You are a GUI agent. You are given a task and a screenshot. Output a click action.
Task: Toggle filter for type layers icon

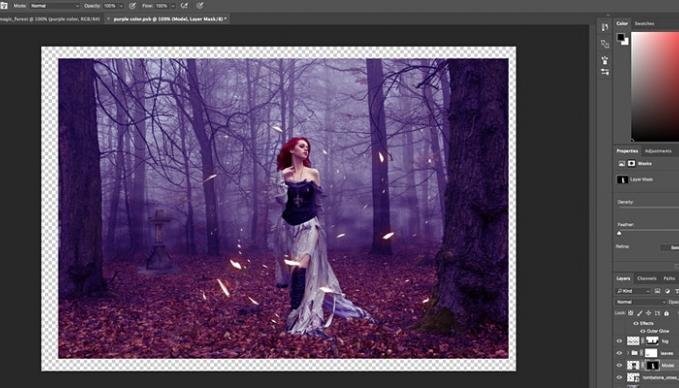pyautogui.click(x=676, y=291)
